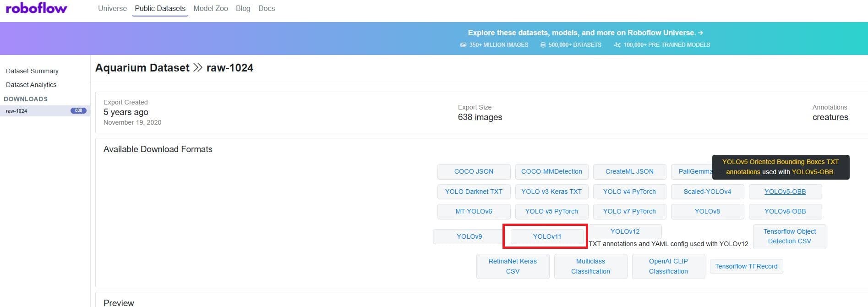Click the Preview section heading
Viewport: 868px width, 307px height.
tap(119, 302)
